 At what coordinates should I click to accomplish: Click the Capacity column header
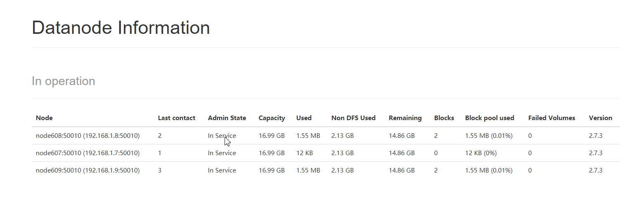pyautogui.click(x=272, y=118)
